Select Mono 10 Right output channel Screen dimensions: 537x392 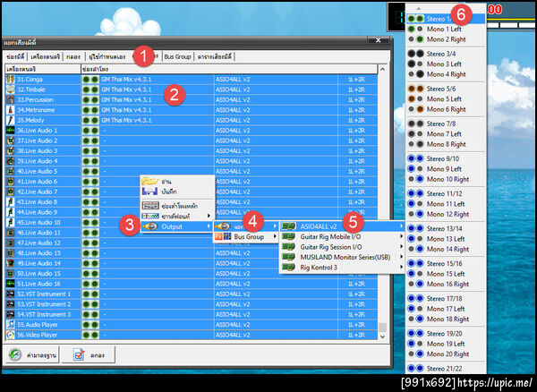[x=445, y=179]
